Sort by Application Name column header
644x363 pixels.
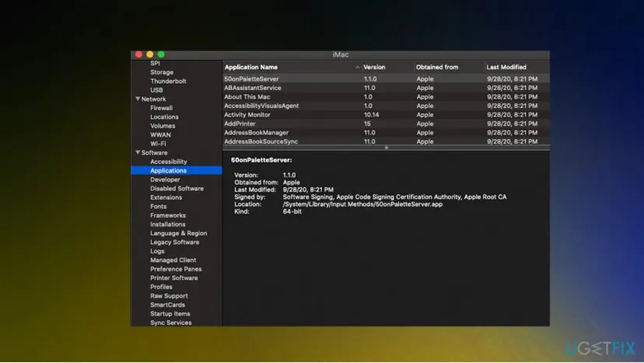coord(251,67)
